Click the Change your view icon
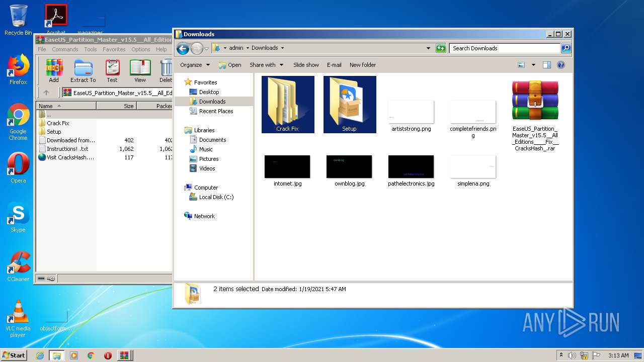Viewport: 644px width, 362px height. 521,65
